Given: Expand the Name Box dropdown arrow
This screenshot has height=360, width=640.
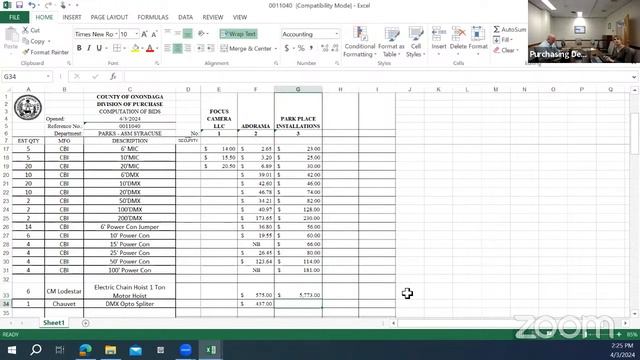Looking at the screenshot, I should click(48, 76).
